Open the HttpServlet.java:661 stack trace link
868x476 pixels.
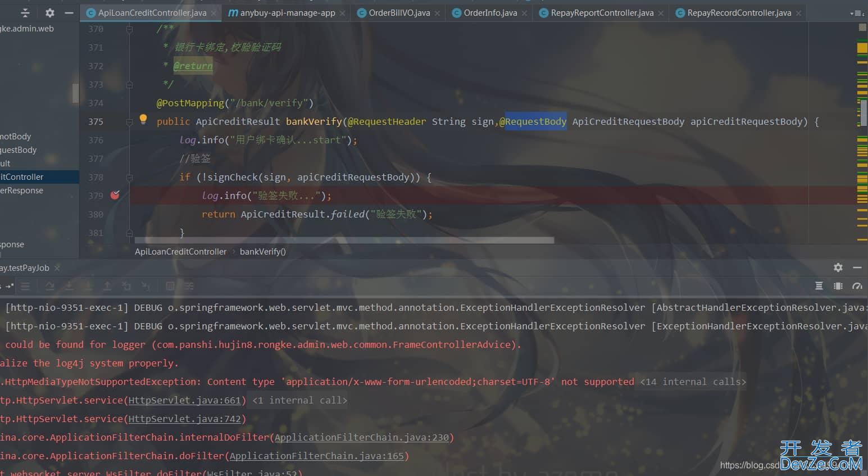[x=185, y=400]
